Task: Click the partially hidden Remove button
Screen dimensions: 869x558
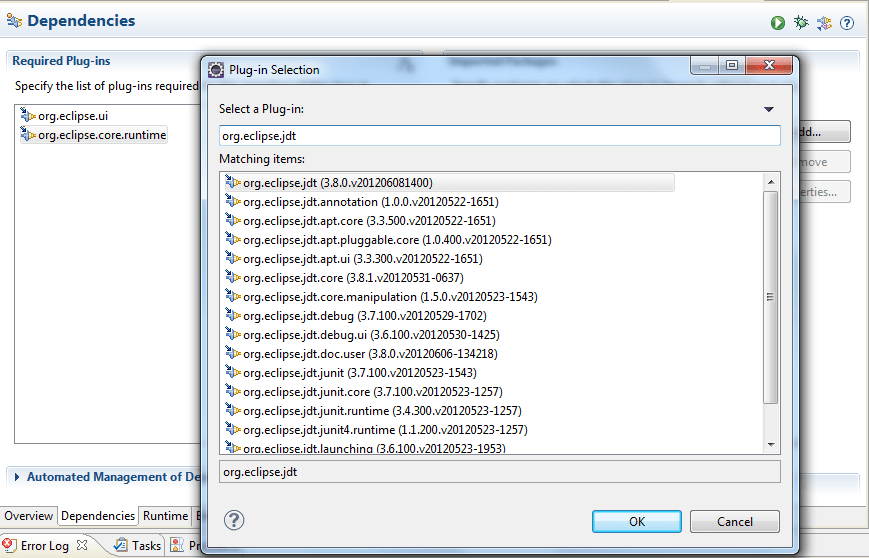Action: [824, 162]
